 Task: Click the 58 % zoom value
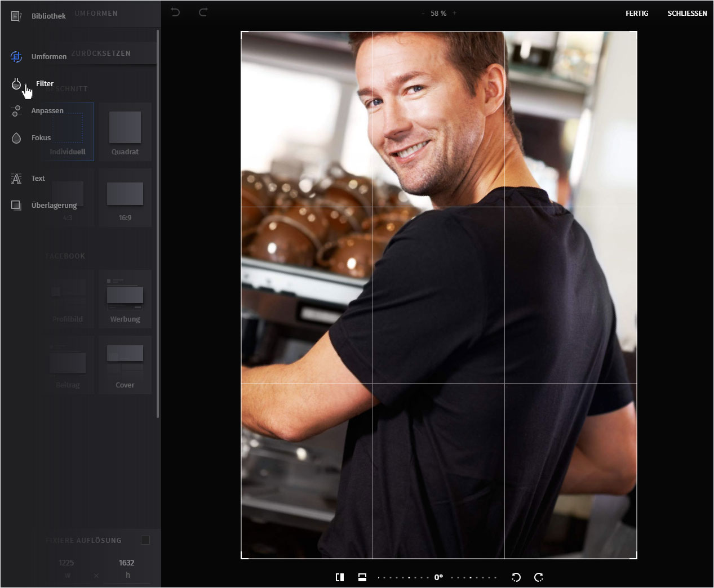point(438,13)
